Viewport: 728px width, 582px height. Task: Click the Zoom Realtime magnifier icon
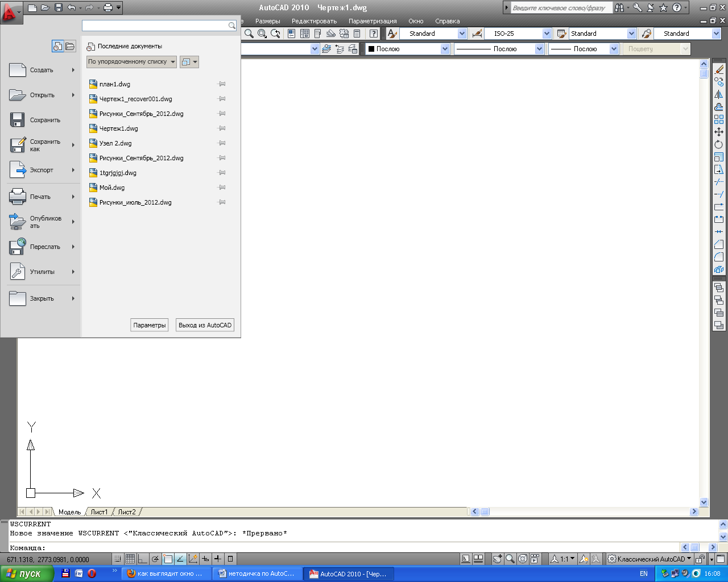click(249, 34)
